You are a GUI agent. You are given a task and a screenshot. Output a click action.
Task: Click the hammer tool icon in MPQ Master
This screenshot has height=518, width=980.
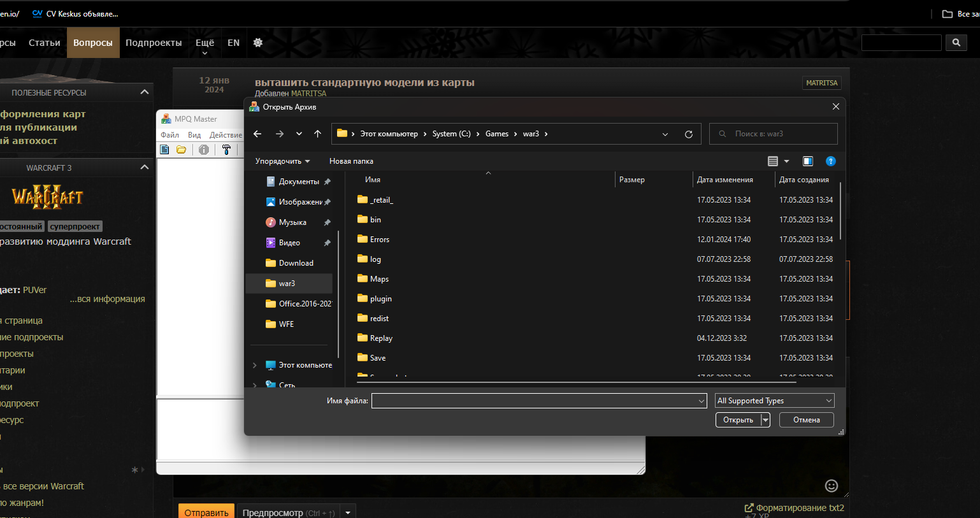click(226, 150)
